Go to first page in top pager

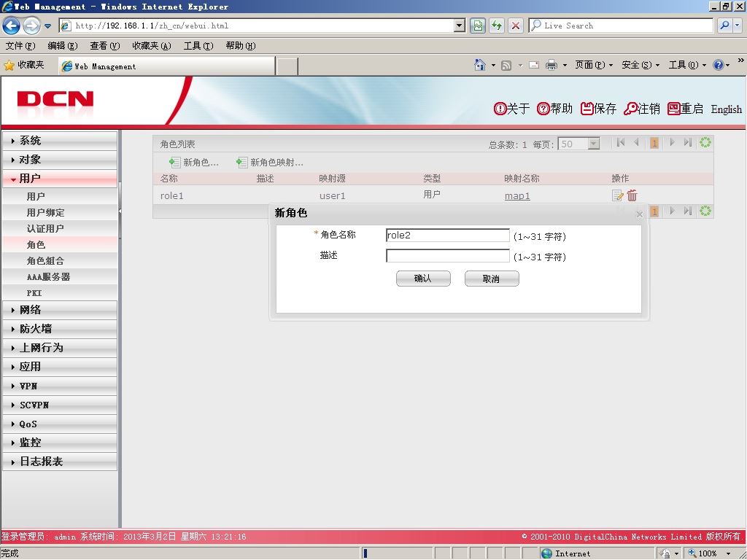click(620, 142)
